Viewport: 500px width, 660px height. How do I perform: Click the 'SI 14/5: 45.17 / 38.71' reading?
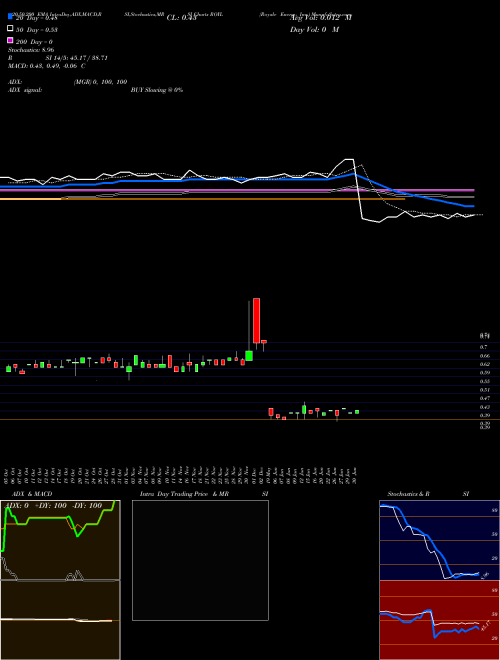click(76, 58)
